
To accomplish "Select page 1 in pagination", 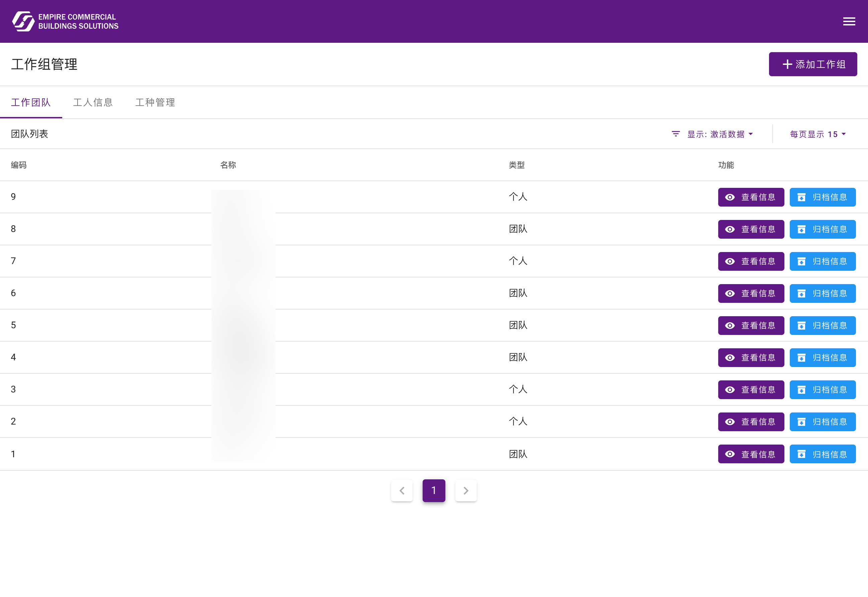I will pyautogui.click(x=434, y=490).
